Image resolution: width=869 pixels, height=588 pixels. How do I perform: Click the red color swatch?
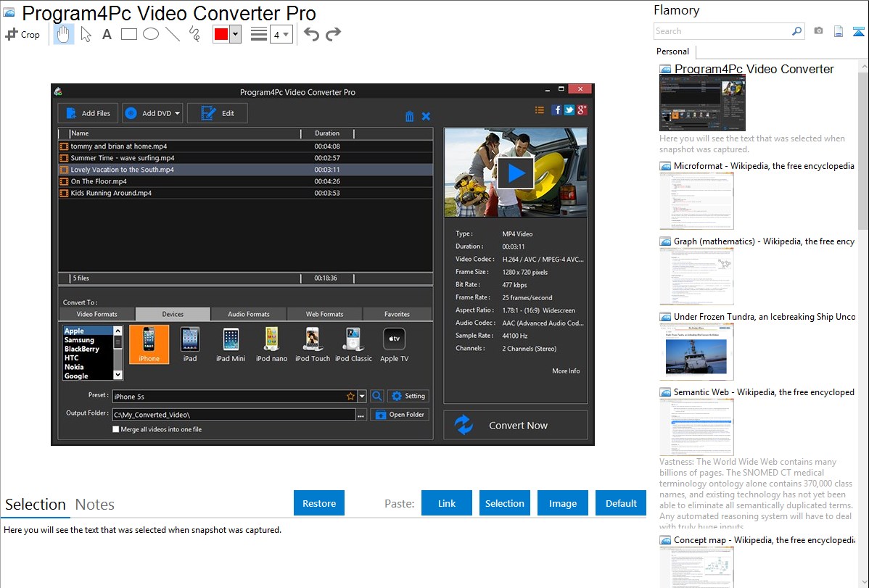pyautogui.click(x=221, y=34)
